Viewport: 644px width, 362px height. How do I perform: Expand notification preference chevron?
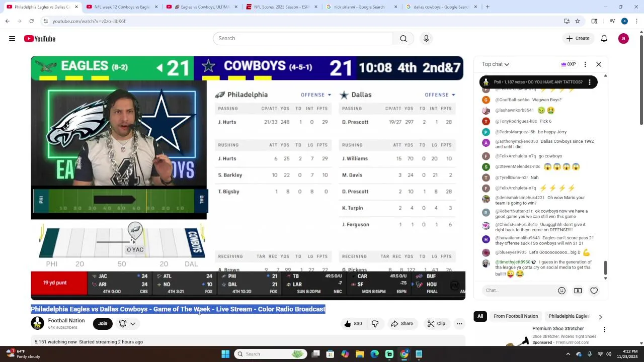[x=133, y=324]
